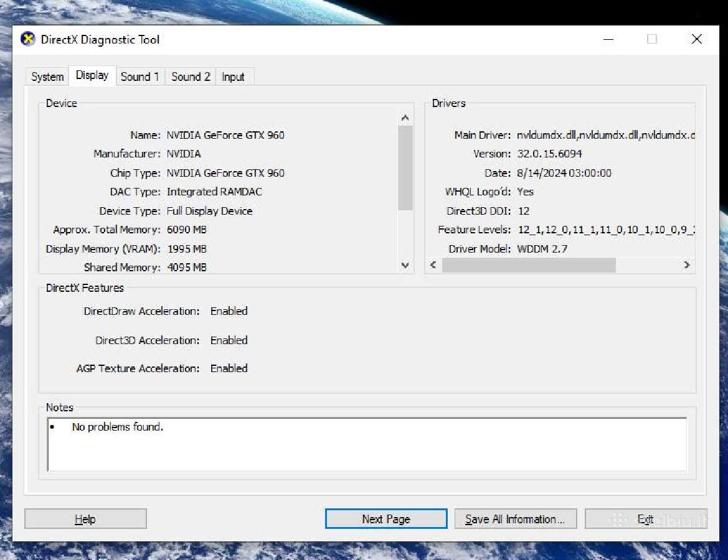The width and height of the screenshot is (728, 560).
Task: Click Save All Information button
Action: coord(516,519)
